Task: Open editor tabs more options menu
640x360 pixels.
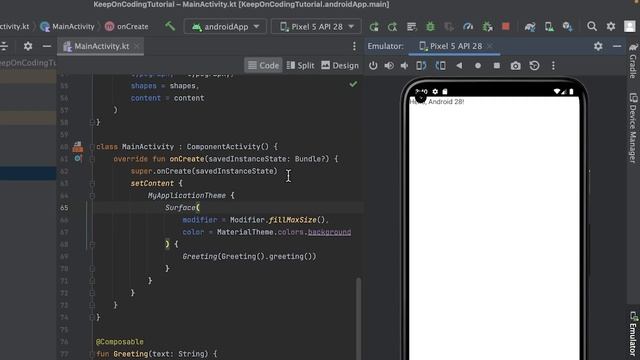Action: (354, 46)
